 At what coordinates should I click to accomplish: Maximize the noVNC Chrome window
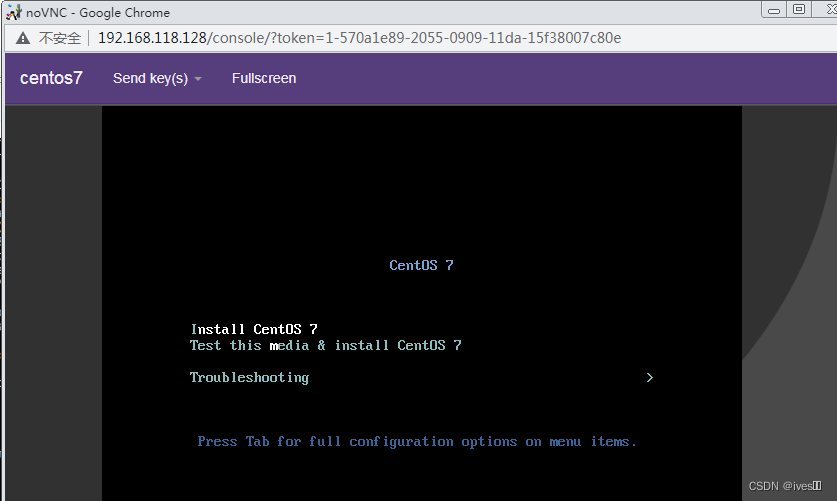pos(799,9)
